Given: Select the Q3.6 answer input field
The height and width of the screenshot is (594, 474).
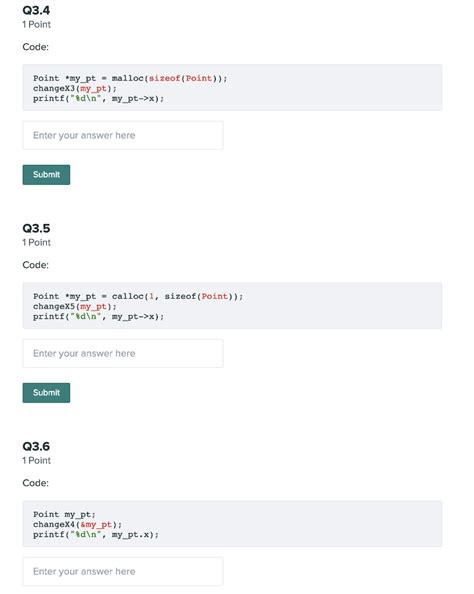Looking at the screenshot, I should [x=123, y=571].
